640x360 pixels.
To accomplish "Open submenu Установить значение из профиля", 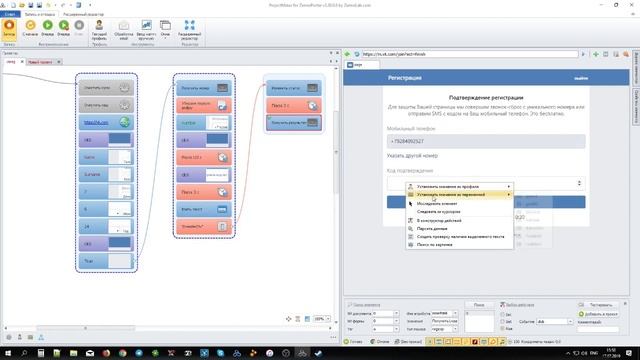I will tap(460, 187).
